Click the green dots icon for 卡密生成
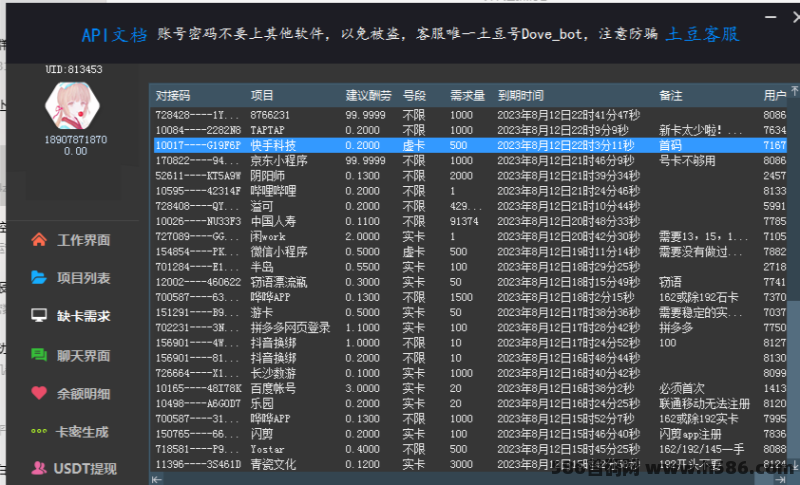Screen dimensions: 800x485 [x=39, y=431]
